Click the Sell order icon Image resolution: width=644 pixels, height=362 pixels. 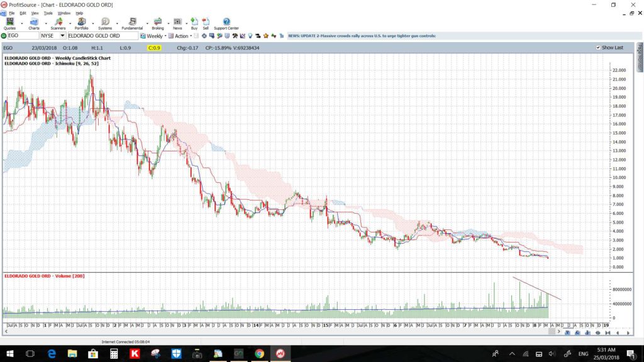pos(206,21)
